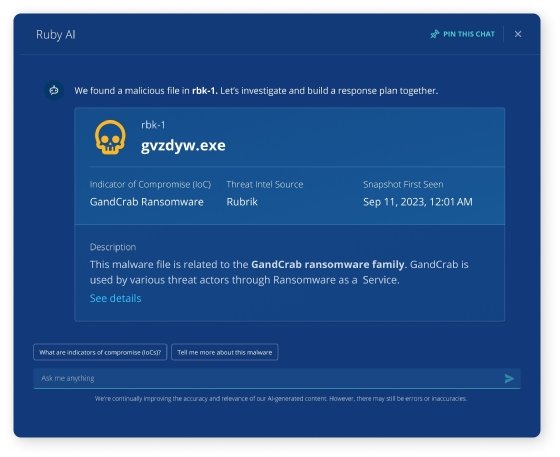560x457 pixels.
Task: Click the AI accuracy disclaimer text
Action: point(281,398)
